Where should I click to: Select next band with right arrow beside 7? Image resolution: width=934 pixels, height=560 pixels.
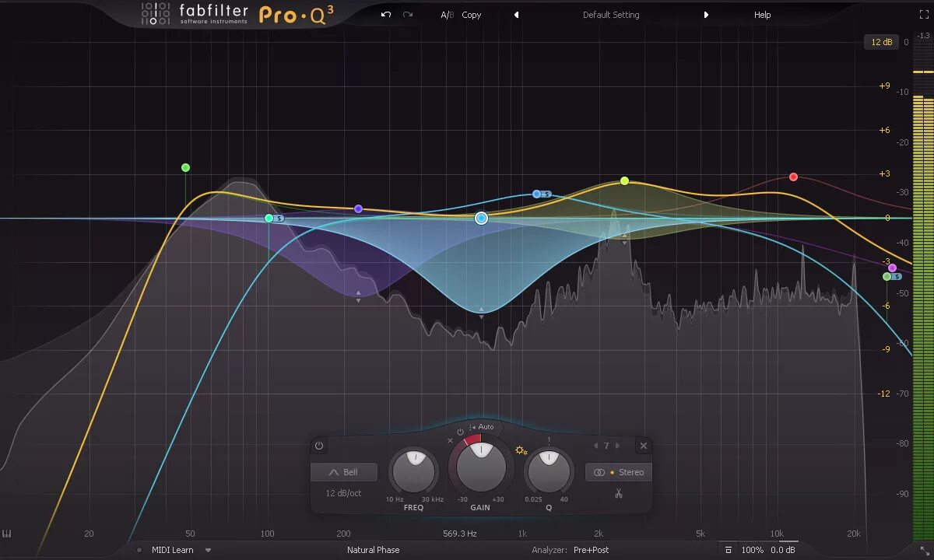click(x=618, y=446)
